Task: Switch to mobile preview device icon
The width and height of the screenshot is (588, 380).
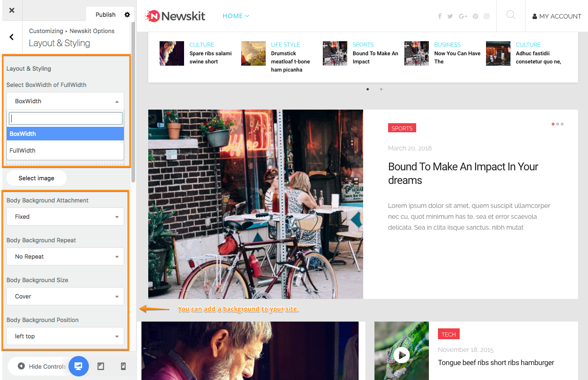Action: pos(123,366)
